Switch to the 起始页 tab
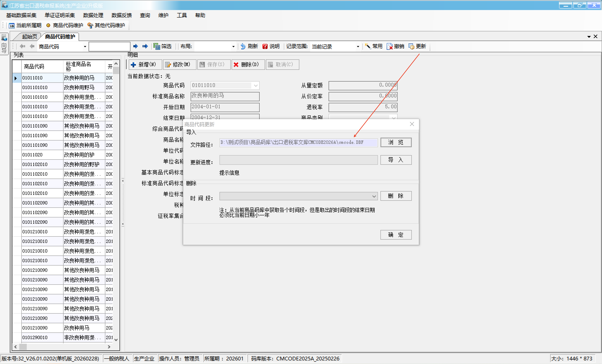 click(29, 37)
